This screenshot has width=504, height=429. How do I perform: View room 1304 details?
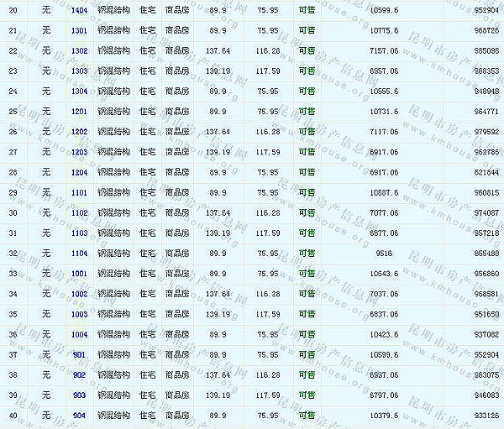[x=80, y=91]
